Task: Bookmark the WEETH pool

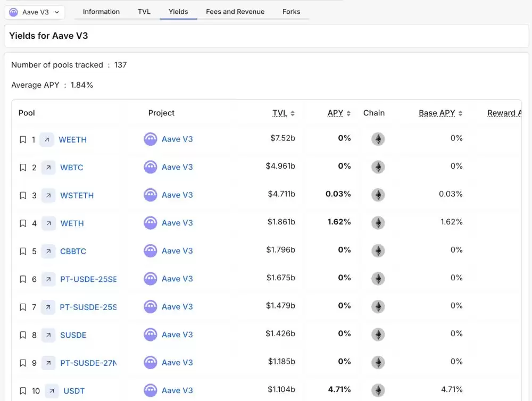Action: [x=23, y=140]
